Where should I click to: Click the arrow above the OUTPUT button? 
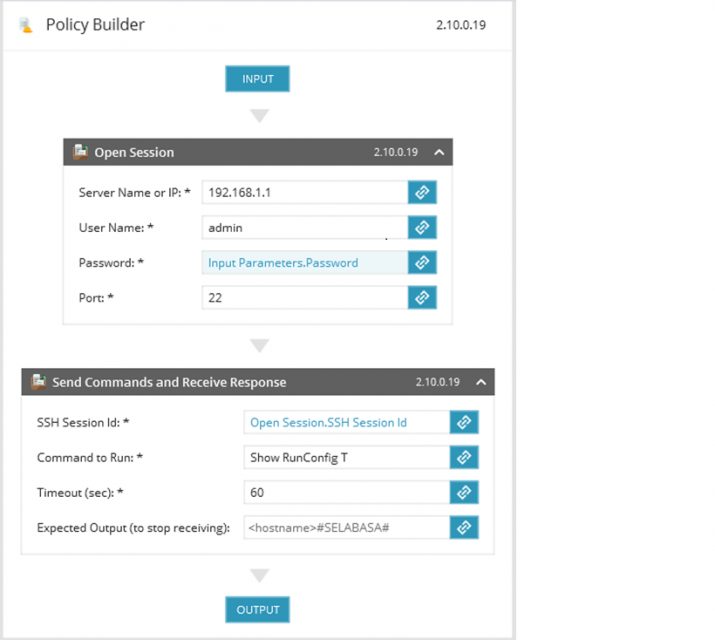point(259,575)
